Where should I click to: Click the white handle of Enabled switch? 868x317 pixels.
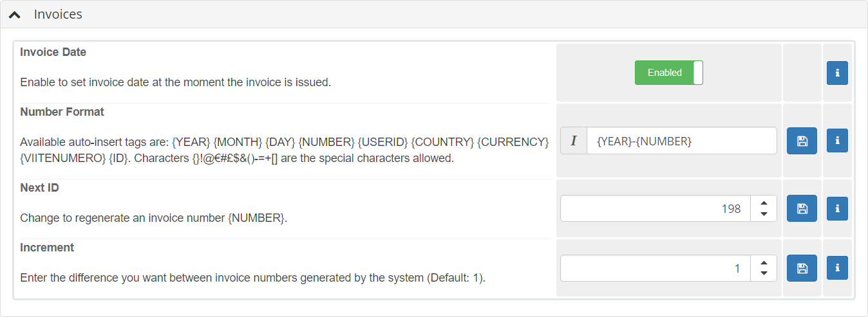coord(698,73)
